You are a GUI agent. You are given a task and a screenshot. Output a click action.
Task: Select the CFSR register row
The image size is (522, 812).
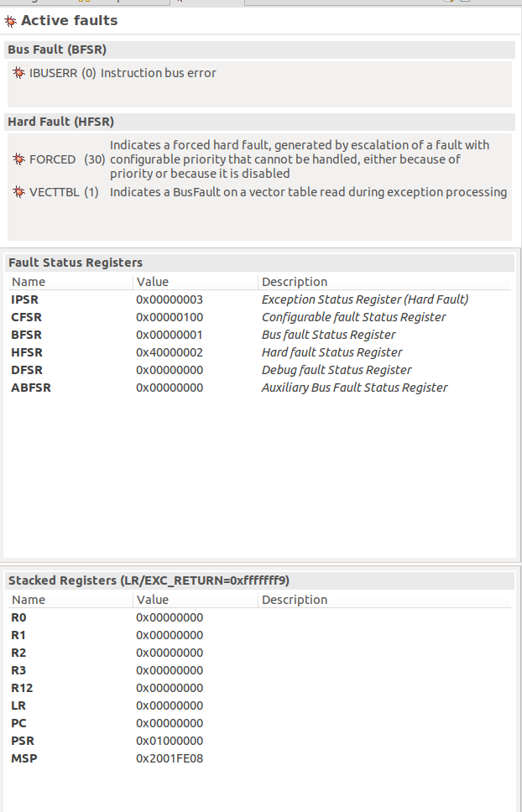(x=26, y=317)
